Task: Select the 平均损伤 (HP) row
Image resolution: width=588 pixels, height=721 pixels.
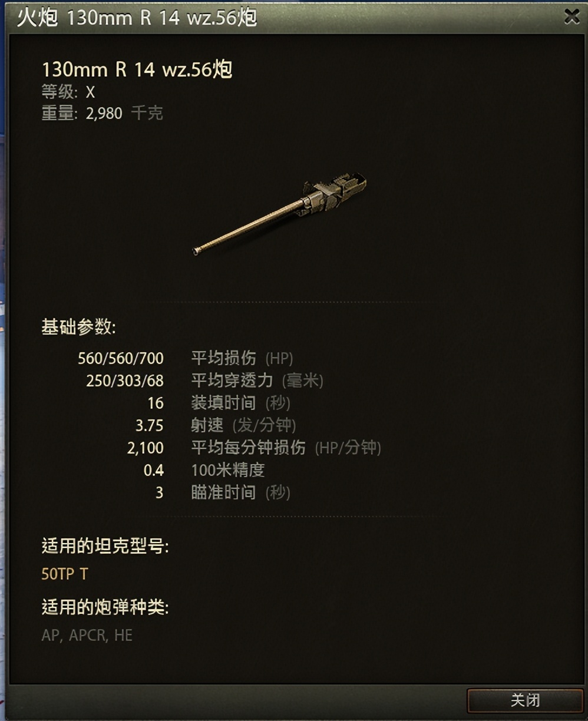Action: point(186,358)
